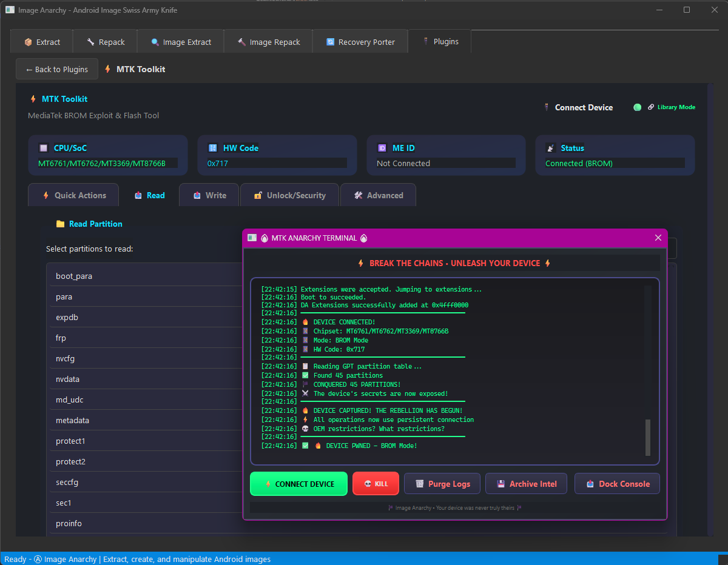This screenshot has height=565, width=728.
Task: Click the archive icon on Archive Intel
Action: [x=501, y=483]
